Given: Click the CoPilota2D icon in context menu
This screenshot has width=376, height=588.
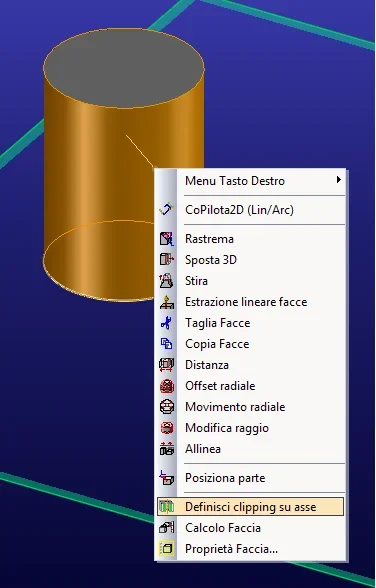Looking at the screenshot, I should [x=167, y=209].
